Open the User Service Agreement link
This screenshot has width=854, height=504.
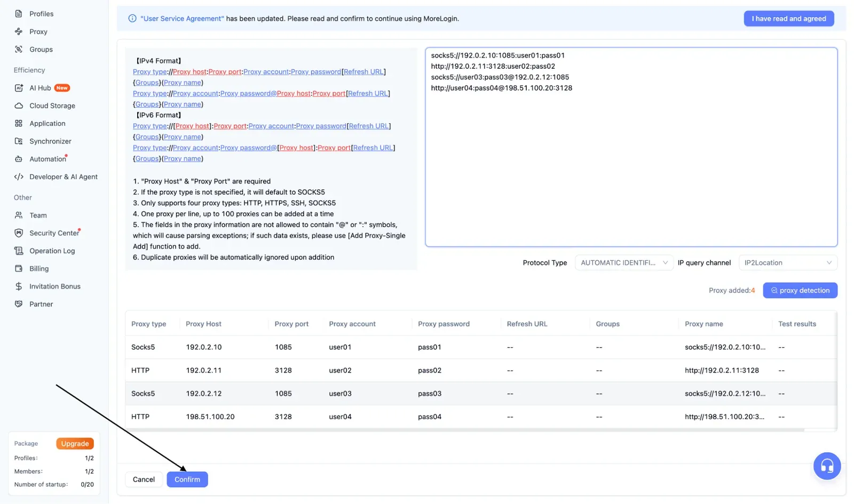[x=182, y=19]
